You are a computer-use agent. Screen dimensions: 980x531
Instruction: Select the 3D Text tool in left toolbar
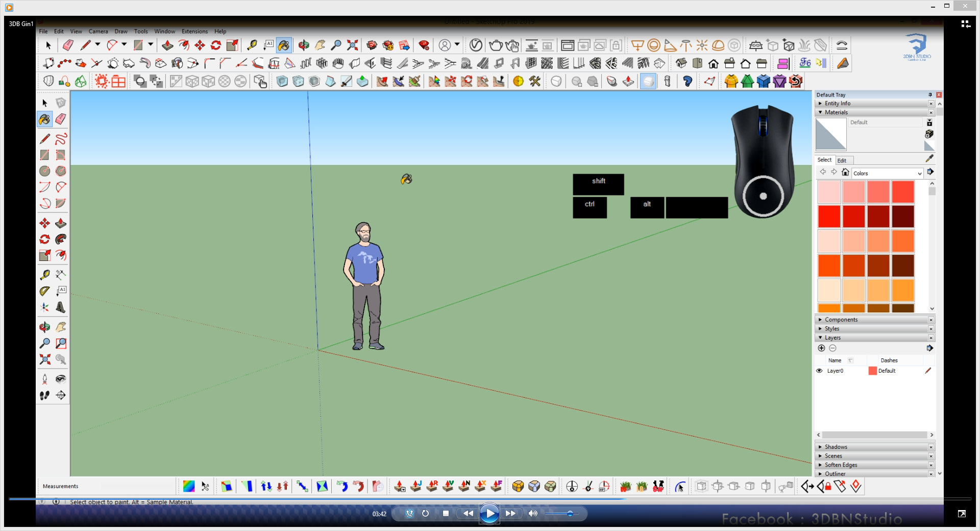[x=61, y=307]
